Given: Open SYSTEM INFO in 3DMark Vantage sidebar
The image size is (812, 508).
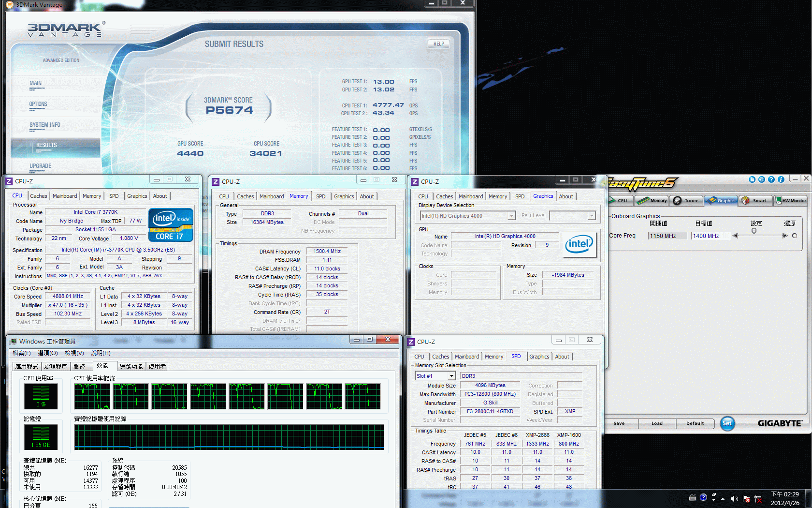Looking at the screenshot, I should pos(45,125).
